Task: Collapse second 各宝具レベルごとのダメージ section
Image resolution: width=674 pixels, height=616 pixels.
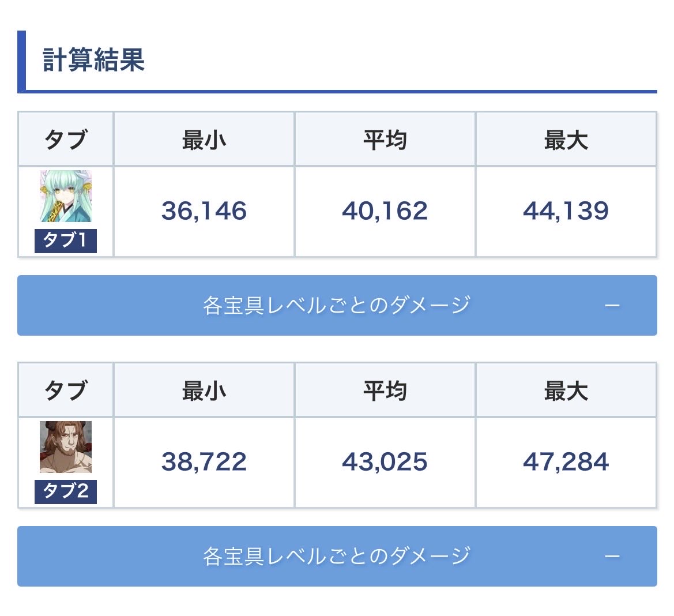Action: click(337, 556)
